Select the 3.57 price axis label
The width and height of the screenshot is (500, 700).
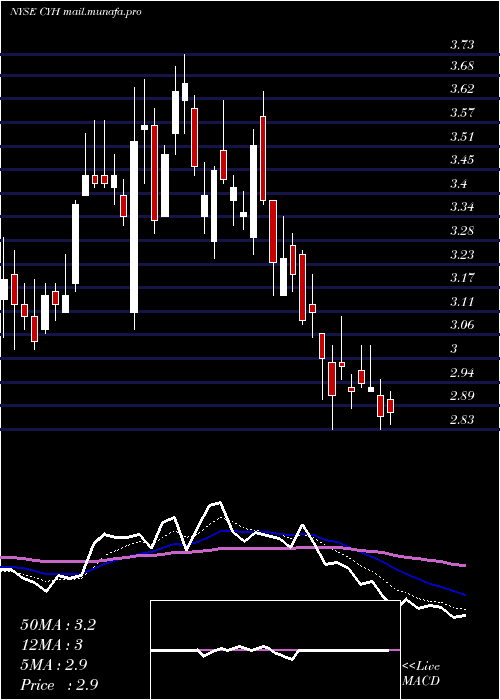click(x=462, y=112)
